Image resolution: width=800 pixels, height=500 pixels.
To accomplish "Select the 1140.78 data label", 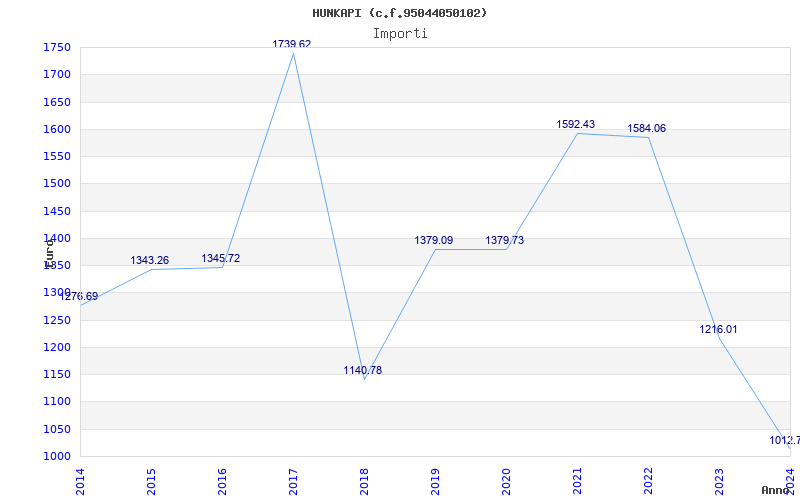I will click(362, 370).
